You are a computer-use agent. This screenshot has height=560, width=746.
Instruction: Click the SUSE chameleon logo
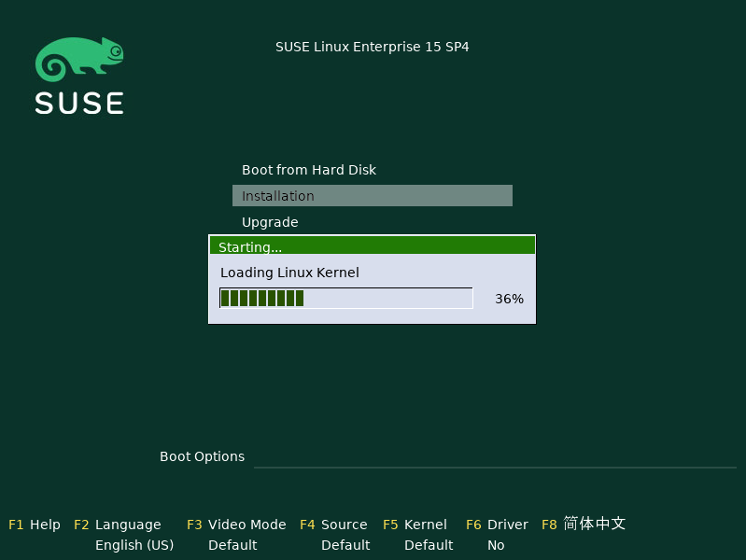79,76
